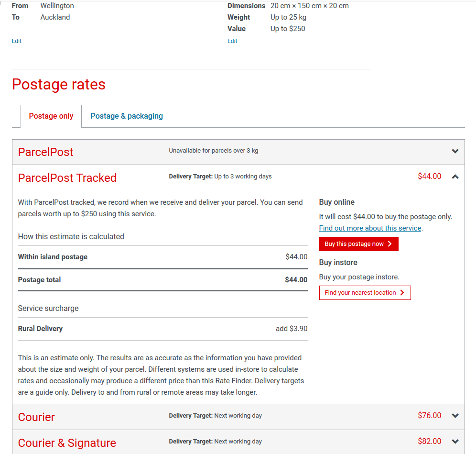476x454 pixels.
Task: Edit the From and To addresses
Action: click(x=17, y=41)
